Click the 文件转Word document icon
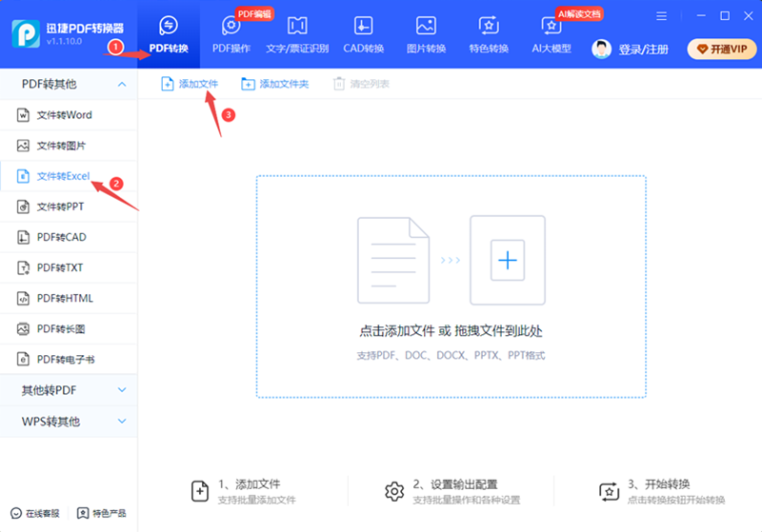 [23, 115]
